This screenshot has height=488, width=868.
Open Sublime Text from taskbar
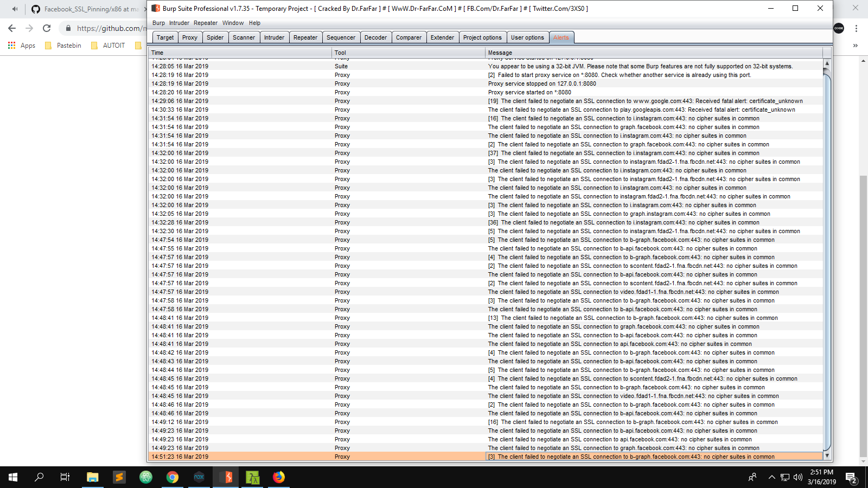pos(119,477)
